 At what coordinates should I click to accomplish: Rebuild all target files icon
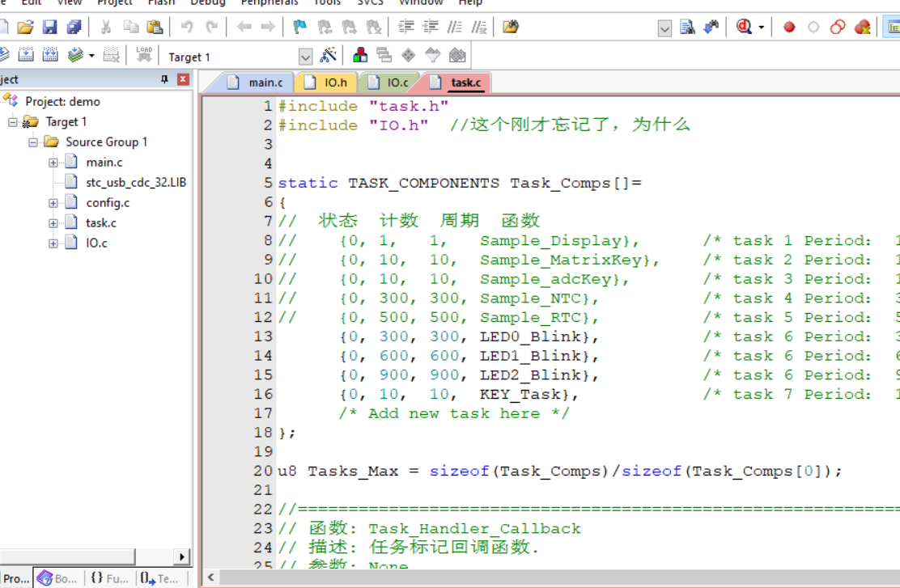pyautogui.click(x=50, y=55)
